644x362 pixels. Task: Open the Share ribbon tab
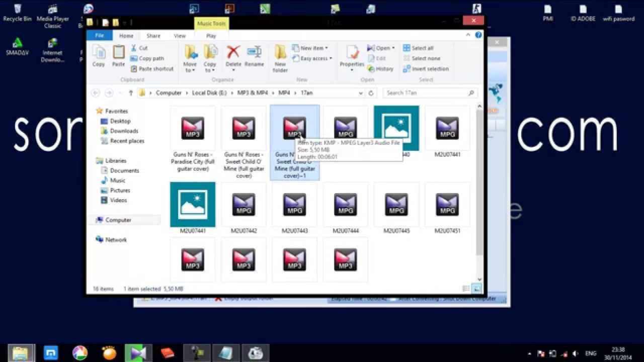(153, 36)
